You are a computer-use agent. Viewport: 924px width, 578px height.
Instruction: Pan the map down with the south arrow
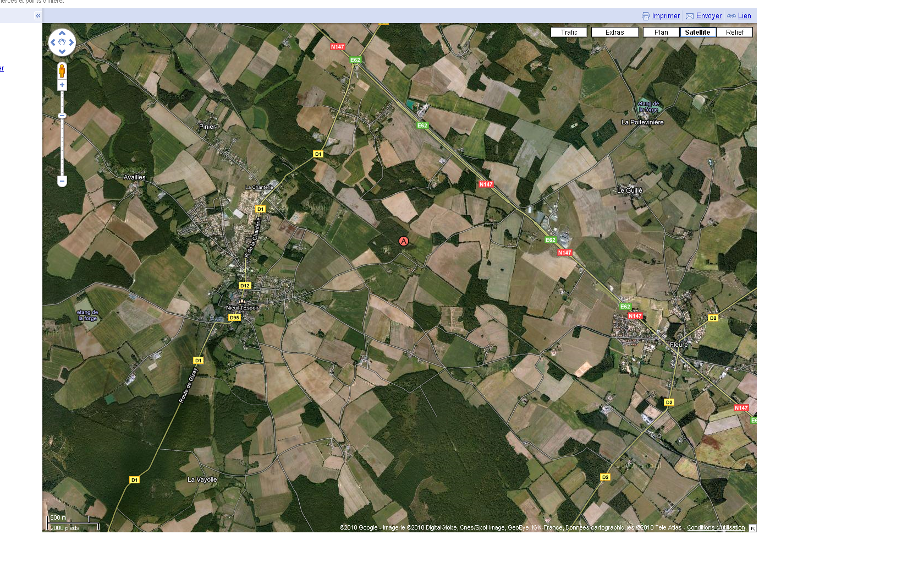click(62, 52)
